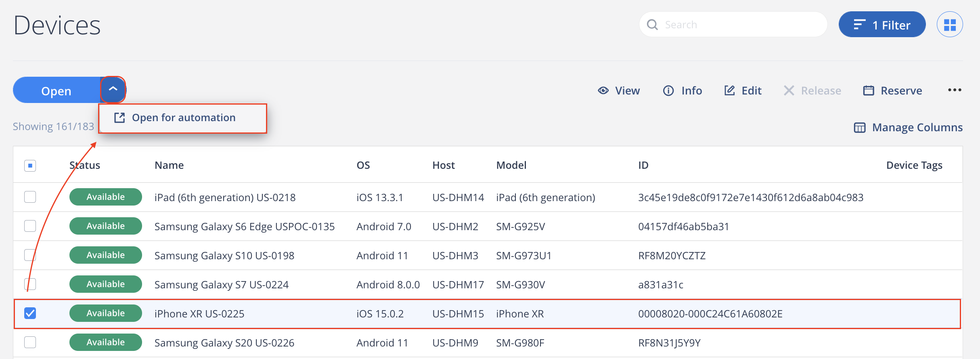
Task: Open the 1 Filter button
Action: click(x=882, y=25)
